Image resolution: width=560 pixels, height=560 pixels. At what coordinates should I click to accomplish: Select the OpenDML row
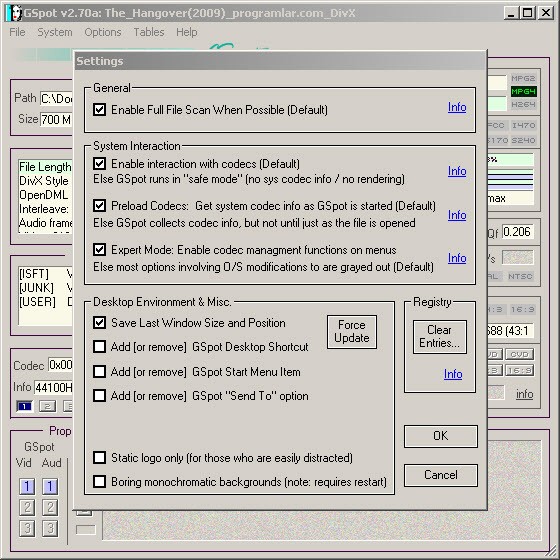[45, 195]
